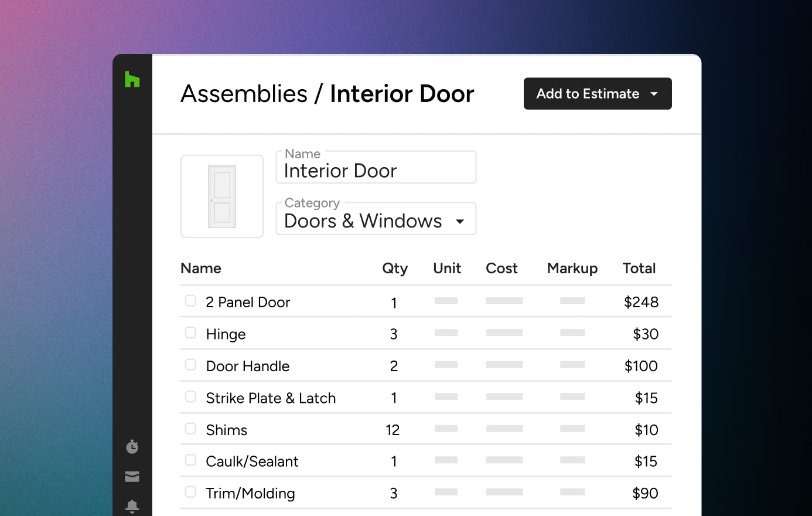The width and height of the screenshot is (812, 516).
Task: Expand the Add to Estimate dropdown arrow
Action: click(654, 94)
